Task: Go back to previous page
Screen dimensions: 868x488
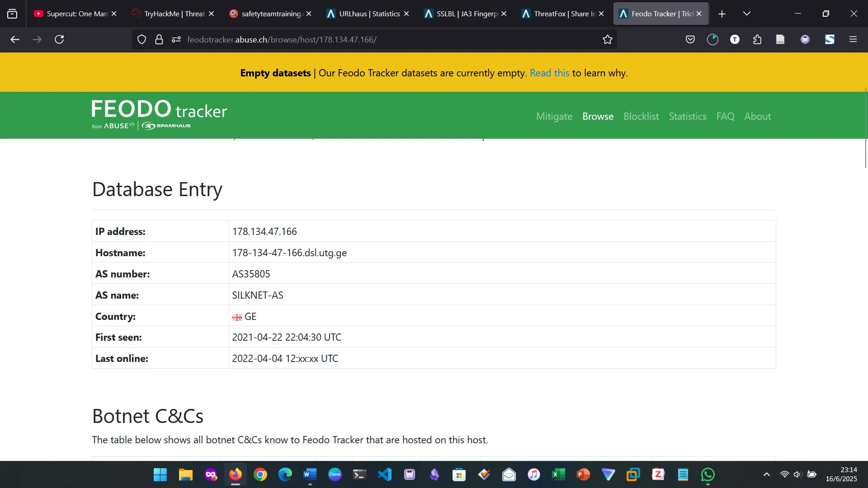Action: (15, 40)
